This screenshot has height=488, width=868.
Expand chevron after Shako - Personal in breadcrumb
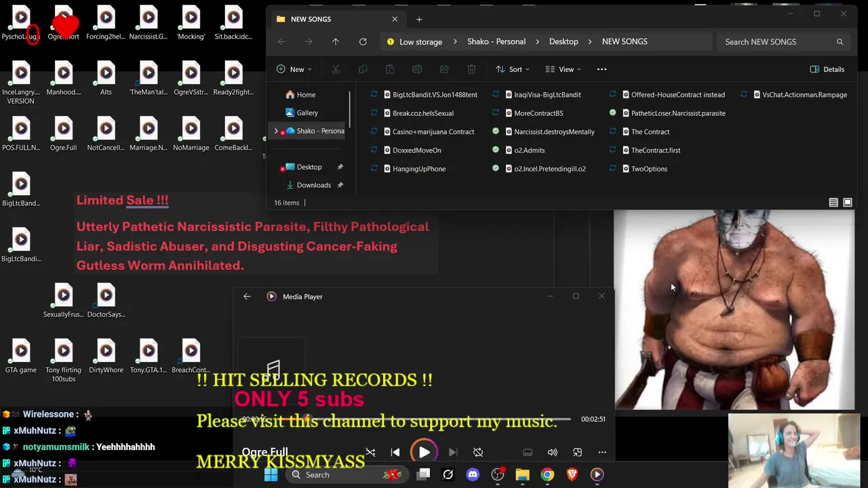pos(538,42)
